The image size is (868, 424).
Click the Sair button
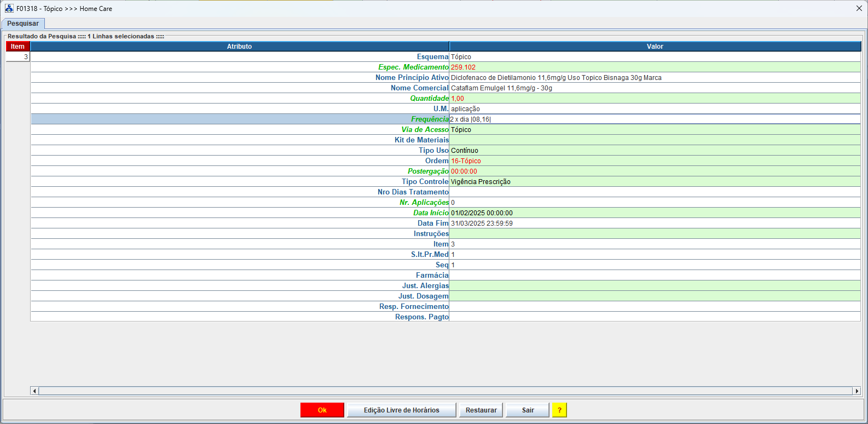click(x=528, y=410)
